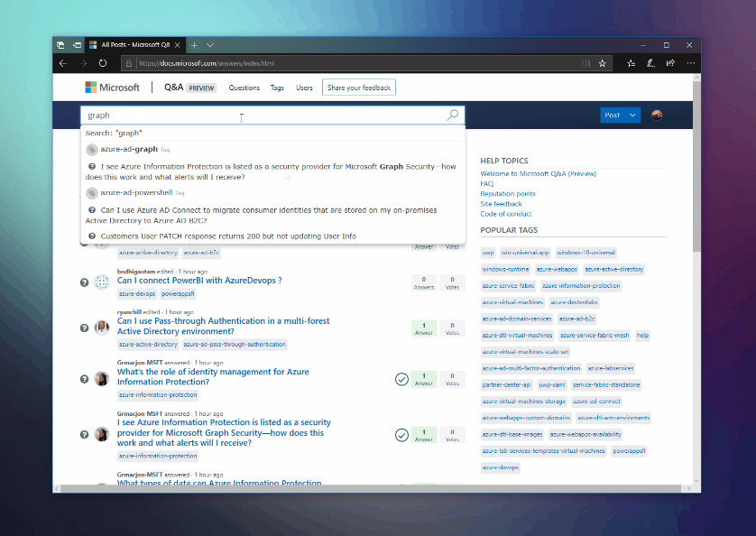Open Q&A home link

(173, 88)
